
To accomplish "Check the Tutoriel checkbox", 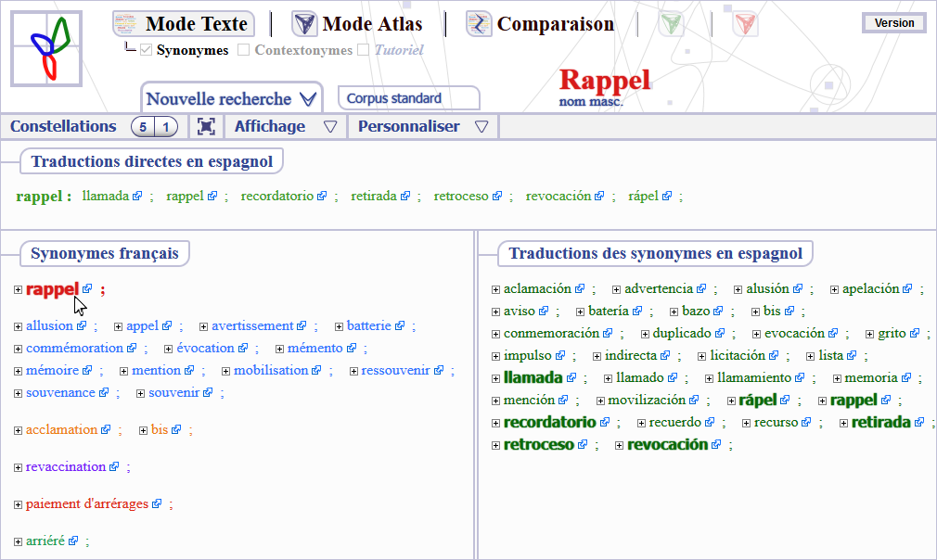I will (364, 50).
